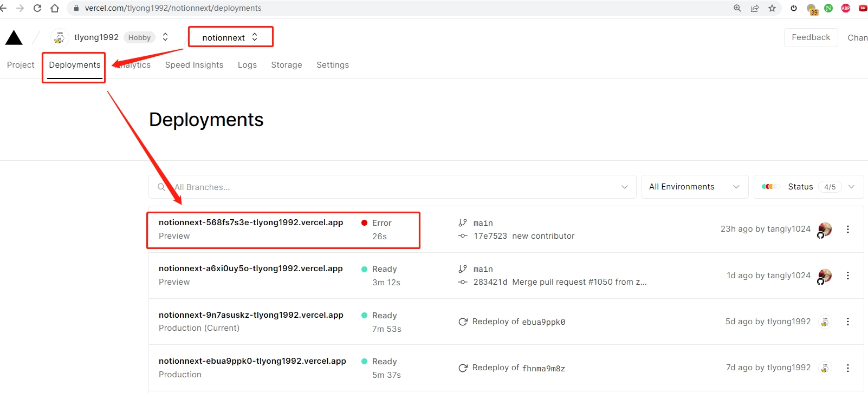Go to the Speed Insights tab
Viewport: 868px width, 393px height.
[194, 65]
